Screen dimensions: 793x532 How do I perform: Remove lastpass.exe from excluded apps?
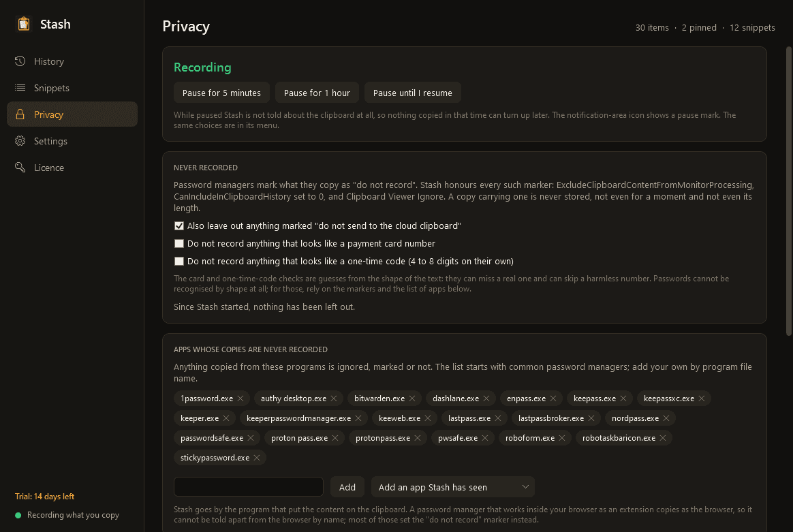pos(498,418)
